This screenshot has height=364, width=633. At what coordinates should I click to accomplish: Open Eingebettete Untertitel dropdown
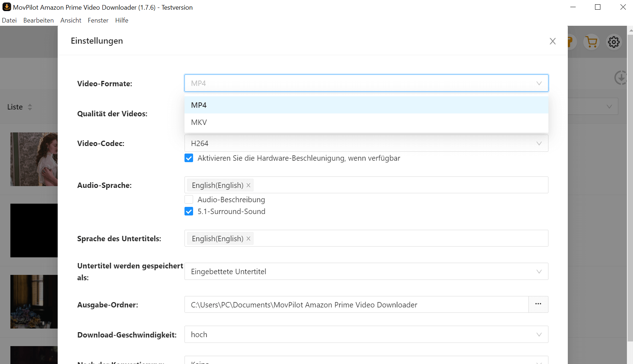coord(366,271)
